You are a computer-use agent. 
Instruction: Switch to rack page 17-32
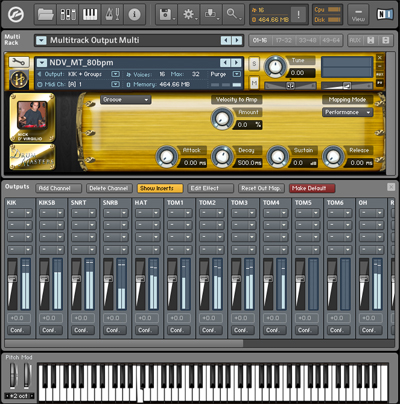coord(283,40)
